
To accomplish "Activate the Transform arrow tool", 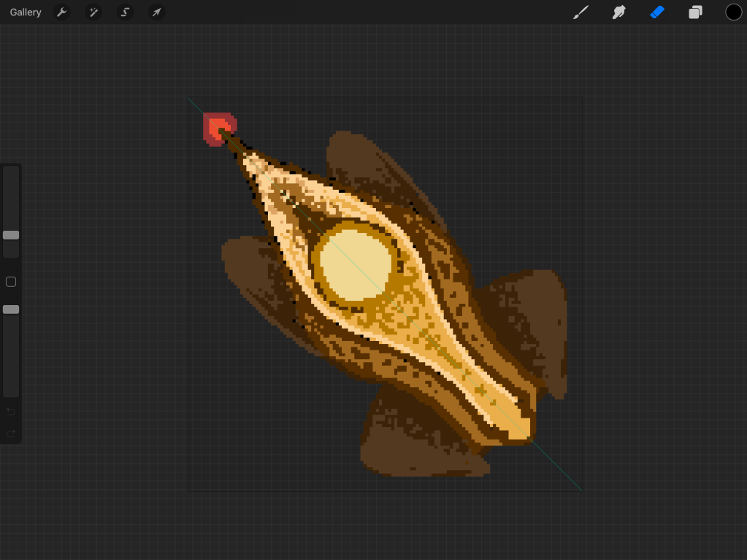I will click(156, 12).
